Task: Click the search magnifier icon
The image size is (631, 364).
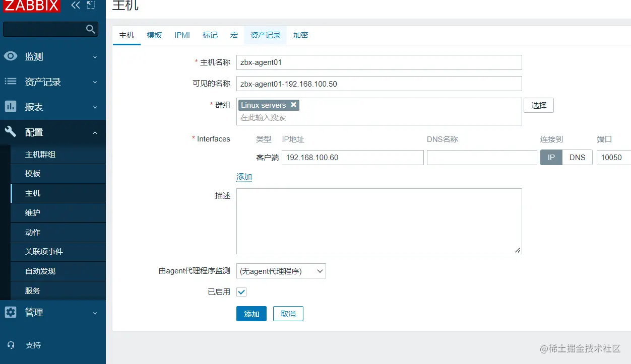Action: point(91,29)
